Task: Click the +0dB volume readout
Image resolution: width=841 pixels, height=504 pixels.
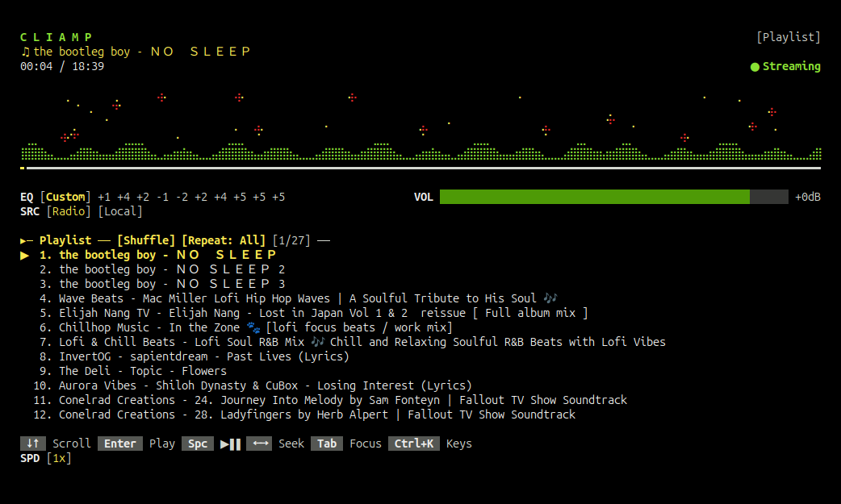Action: click(808, 197)
